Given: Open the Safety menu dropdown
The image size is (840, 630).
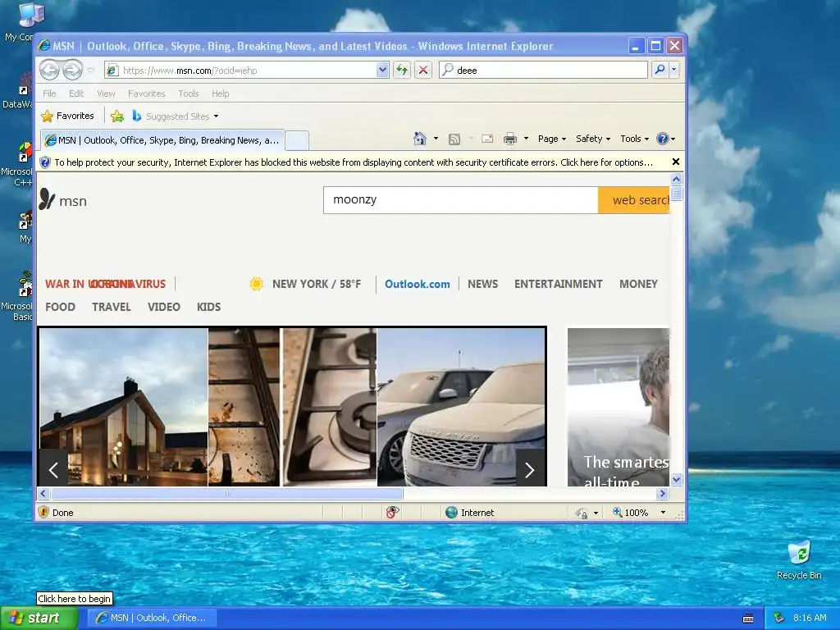Looking at the screenshot, I should [x=592, y=139].
